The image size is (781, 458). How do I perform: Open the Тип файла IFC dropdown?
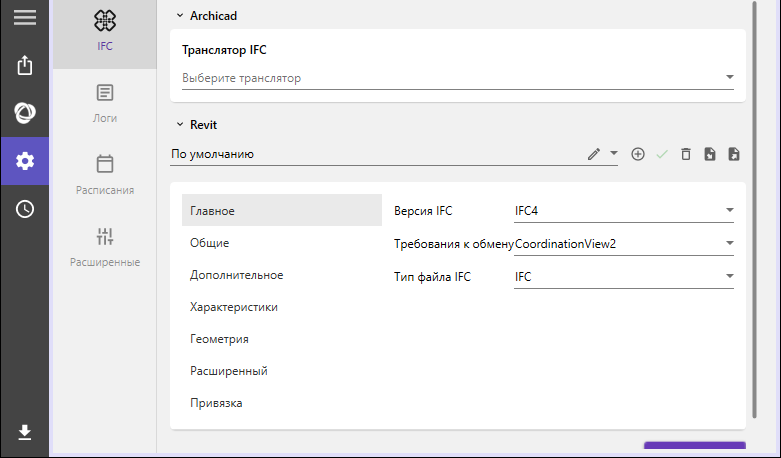[624, 276]
